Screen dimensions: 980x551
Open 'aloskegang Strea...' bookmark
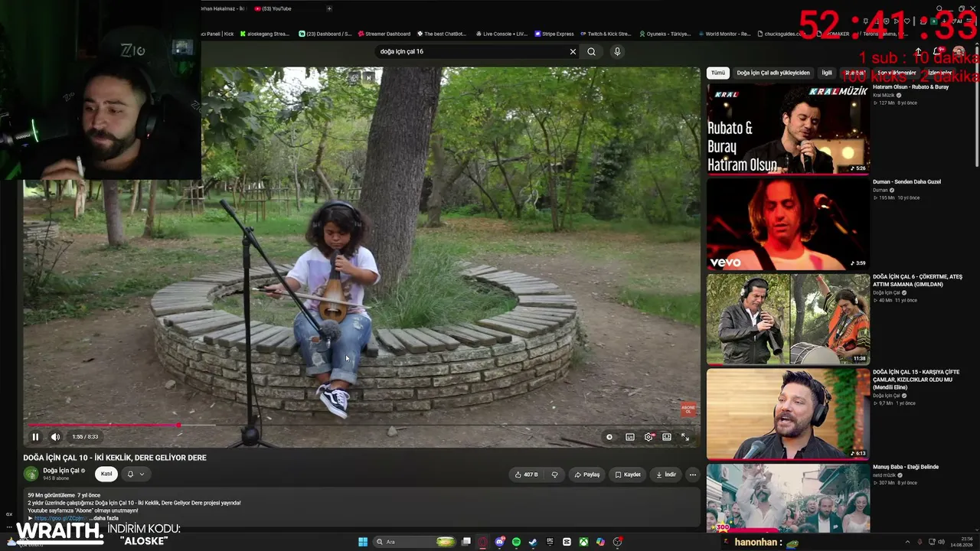[265, 34]
